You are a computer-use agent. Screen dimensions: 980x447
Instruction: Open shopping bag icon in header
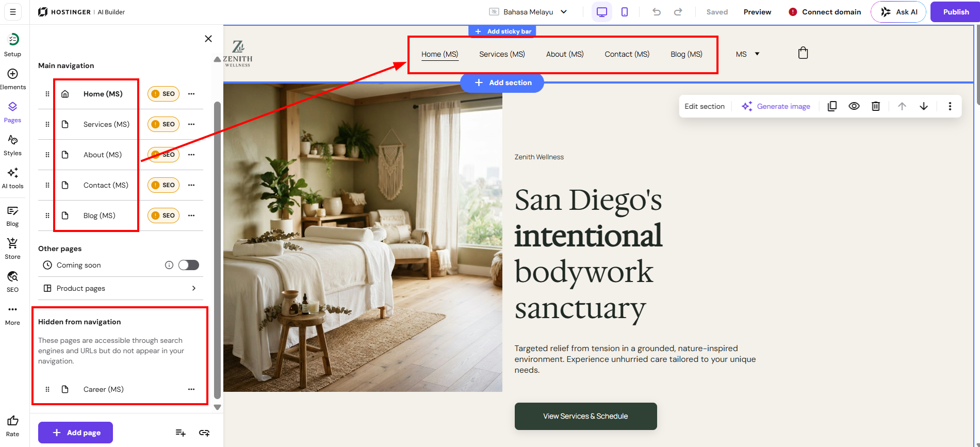[x=803, y=53]
